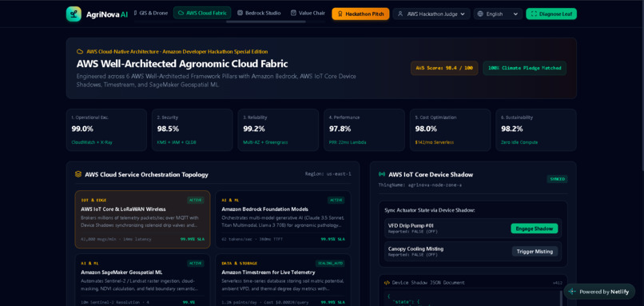644x306 pixels.
Task: Click the AWS Score 98.4 / 100 badge
Action: 444,68
